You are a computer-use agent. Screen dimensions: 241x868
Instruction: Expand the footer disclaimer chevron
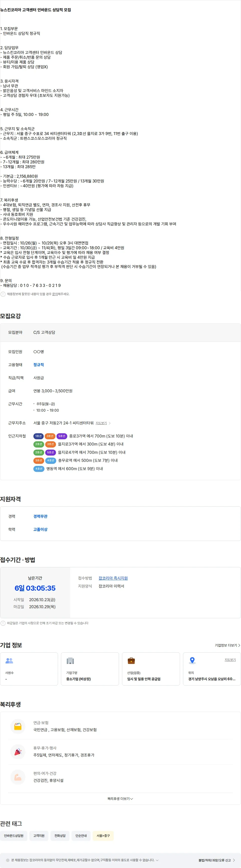[157, 860]
